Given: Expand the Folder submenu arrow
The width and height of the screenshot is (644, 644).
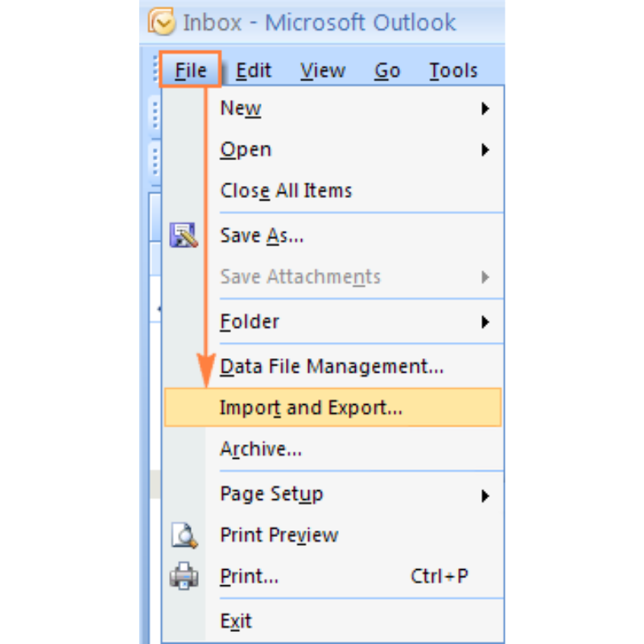Looking at the screenshot, I should (485, 322).
